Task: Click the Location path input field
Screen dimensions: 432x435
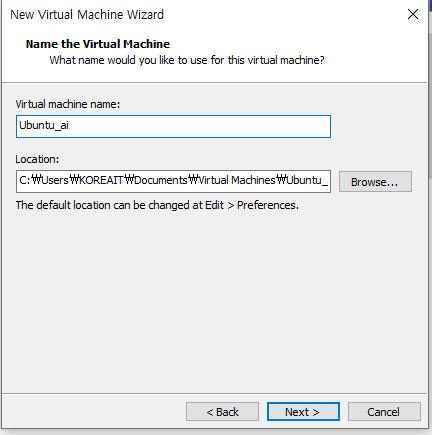Action: [x=173, y=181]
